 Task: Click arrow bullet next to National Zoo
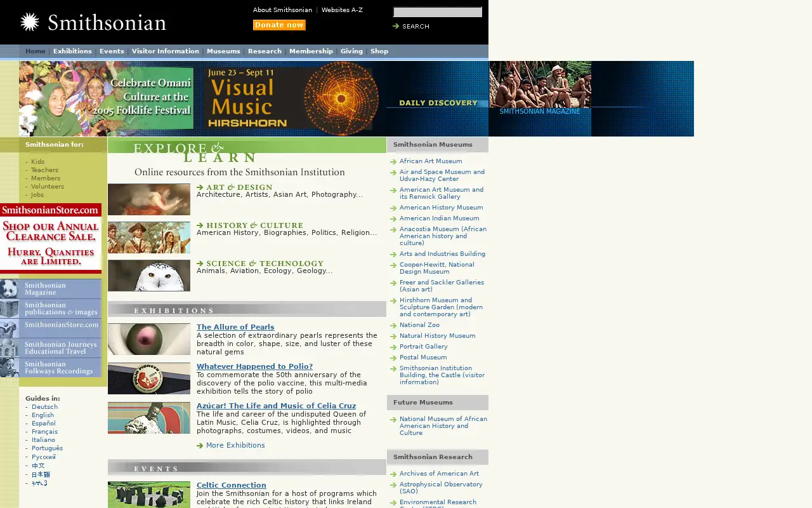click(x=393, y=326)
